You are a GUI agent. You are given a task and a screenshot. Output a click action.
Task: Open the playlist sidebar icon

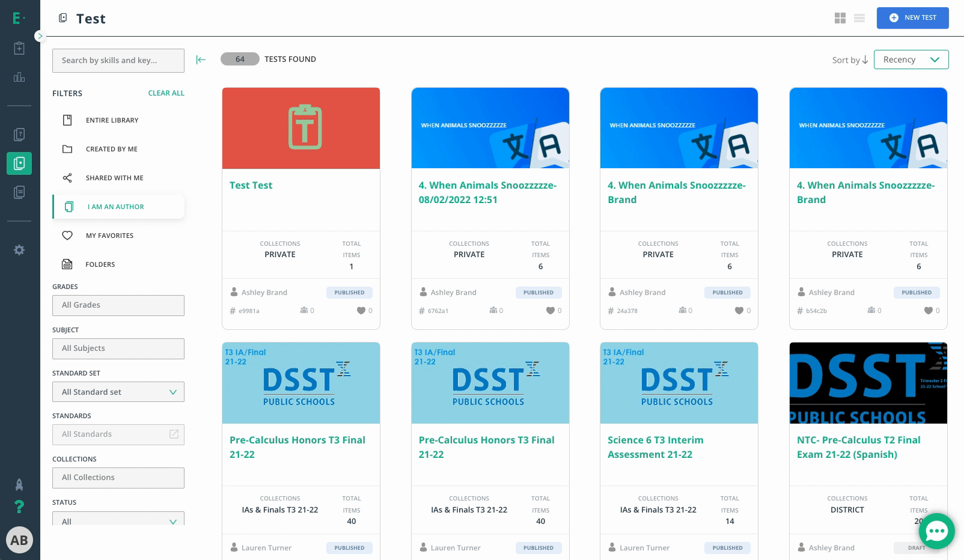coord(19,192)
